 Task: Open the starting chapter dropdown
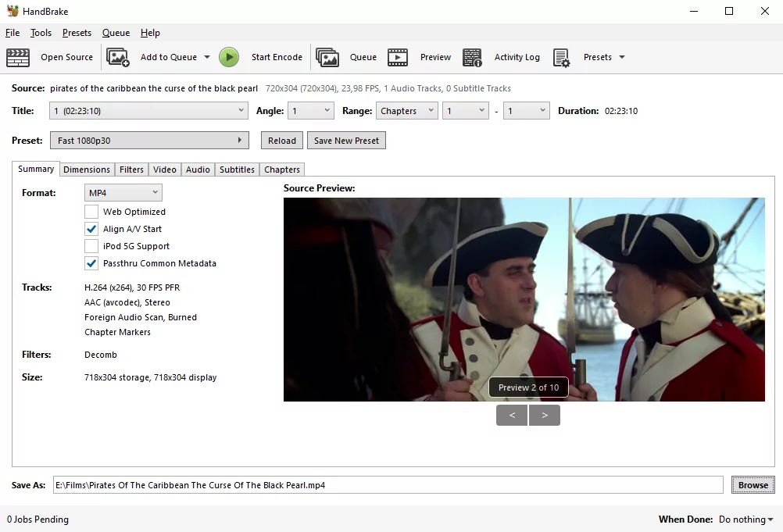[x=466, y=111]
